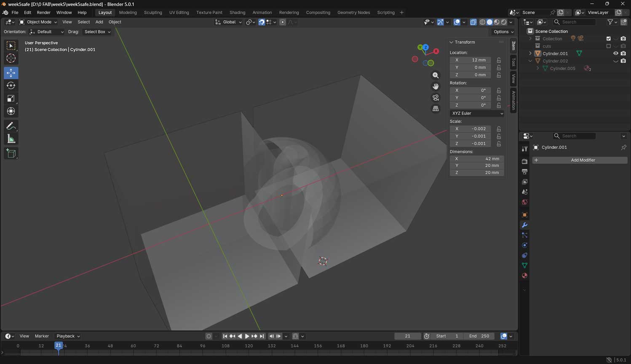Open the Orientation Default dropdown
Viewport: 631px width, 364px height.
pos(46,32)
